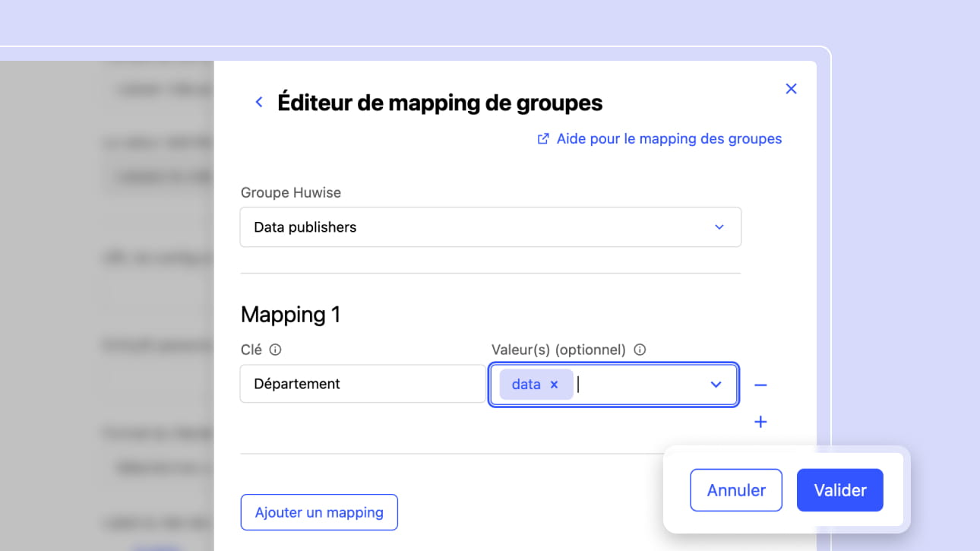Viewport: 980px width, 551px height.
Task: Remove the data tag with its x
Action: (555, 385)
